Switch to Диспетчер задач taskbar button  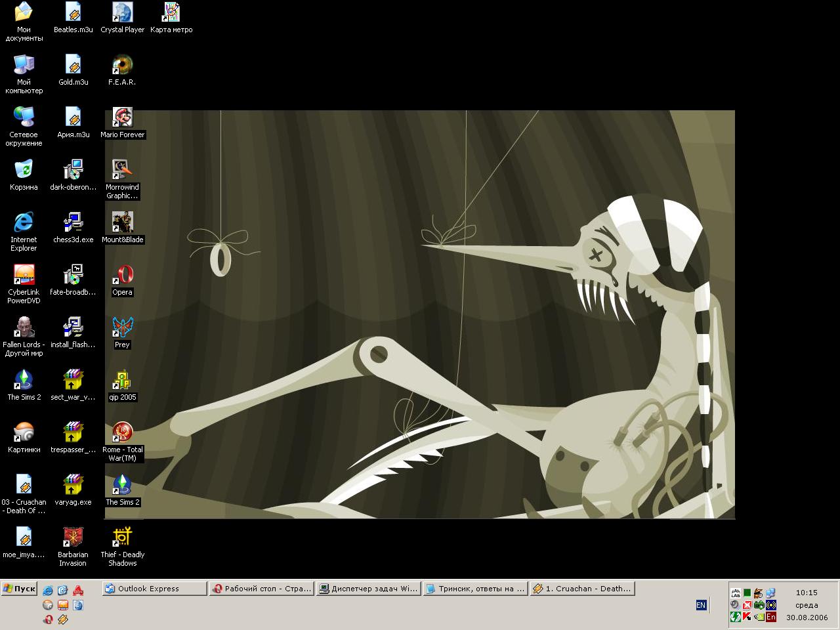click(368, 589)
